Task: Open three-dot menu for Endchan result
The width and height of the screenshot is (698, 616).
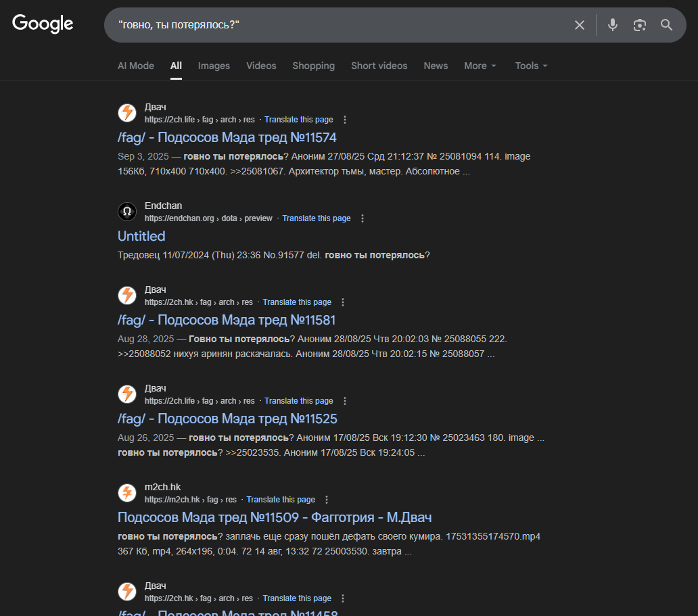Action: click(x=363, y=218)
